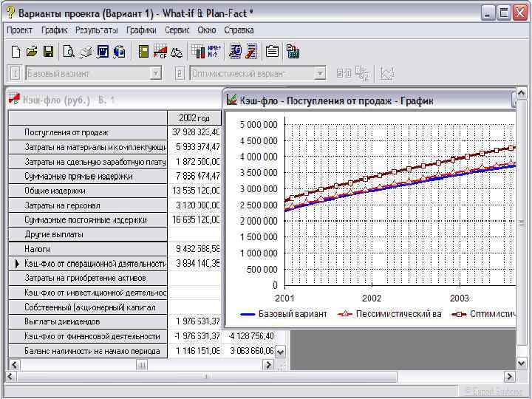Screen dimensions: 532x399
Task: Click cell value 37 928 323,40
Action: [196, 132]
